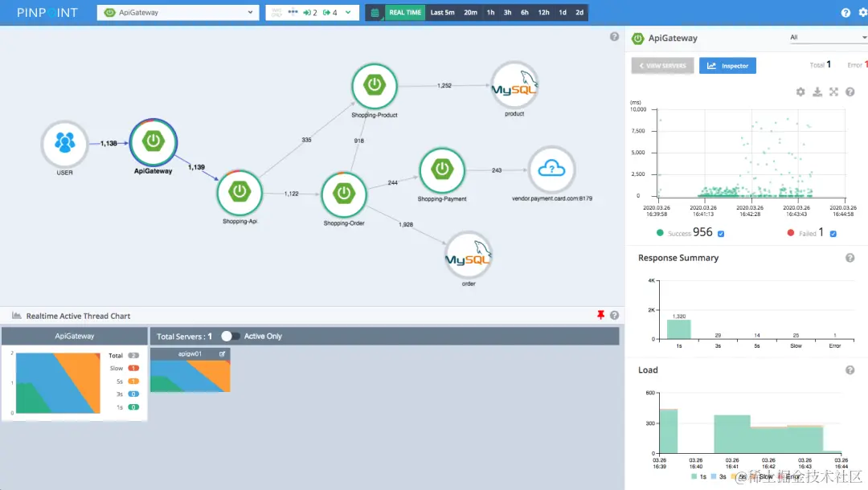
Task: Select the 6h time range
Action: [524, 12]
